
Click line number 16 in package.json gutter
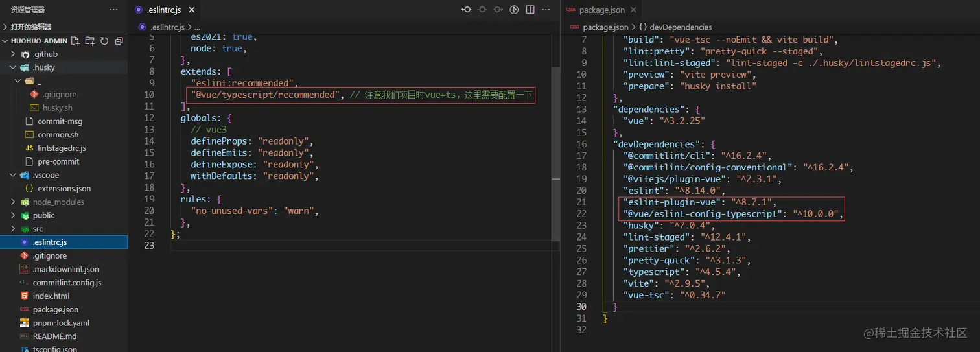point(581,143)
